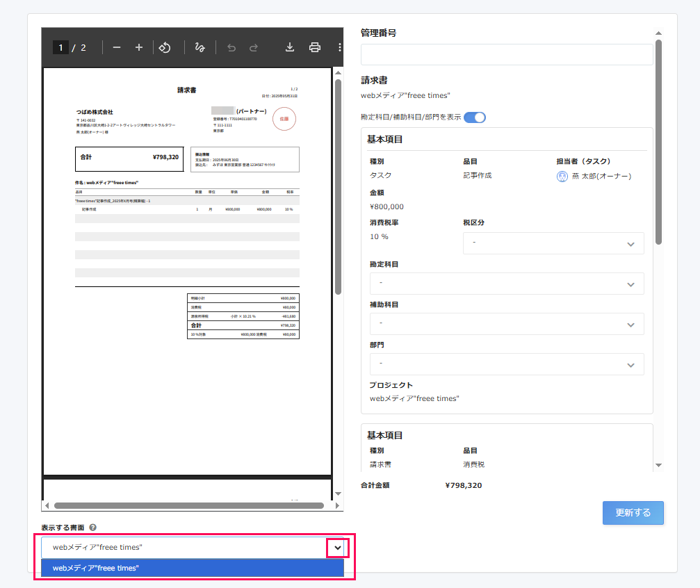Activate the annotation pen tool
The image size is (700, 588).
point(200,47)
